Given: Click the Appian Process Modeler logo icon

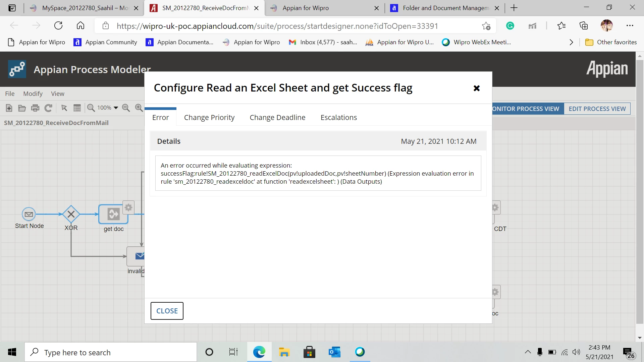Looking at the screenshot, I should [17, 69].
